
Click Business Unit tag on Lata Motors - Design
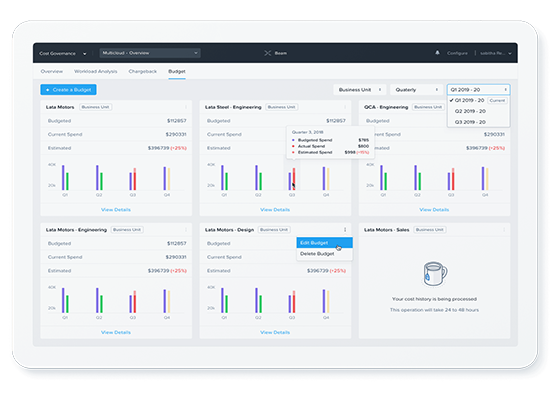(x=274, y=230)
